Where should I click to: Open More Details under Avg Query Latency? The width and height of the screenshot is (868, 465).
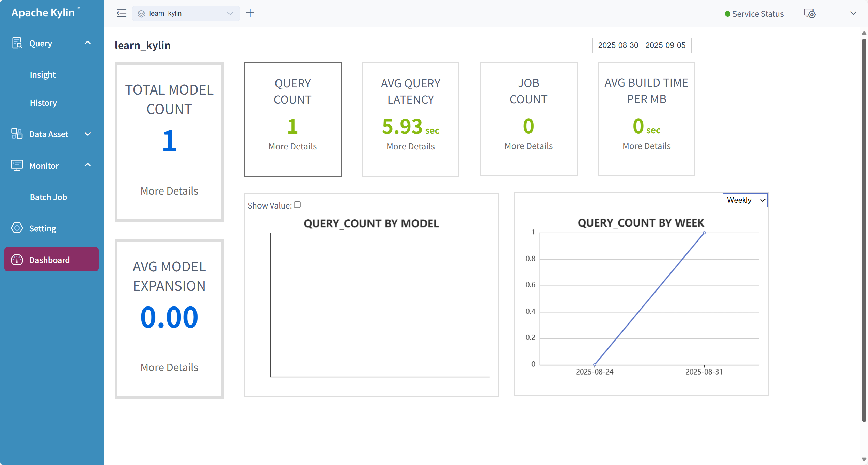pyautogui.click(x=411, y=146)
